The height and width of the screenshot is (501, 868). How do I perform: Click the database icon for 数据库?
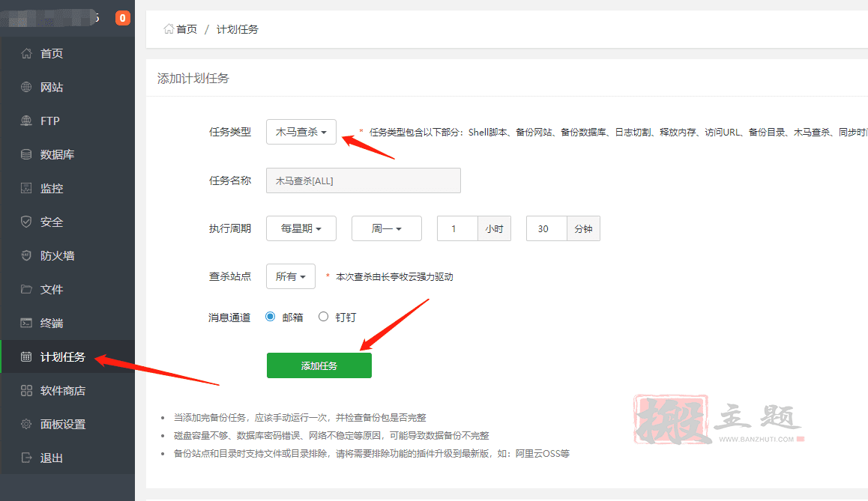click(26, 154)
